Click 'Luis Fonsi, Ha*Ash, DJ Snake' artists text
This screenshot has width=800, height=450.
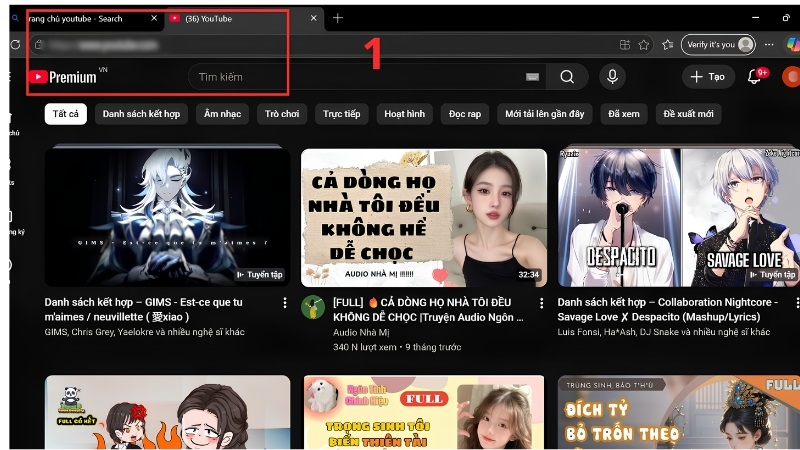664,332
